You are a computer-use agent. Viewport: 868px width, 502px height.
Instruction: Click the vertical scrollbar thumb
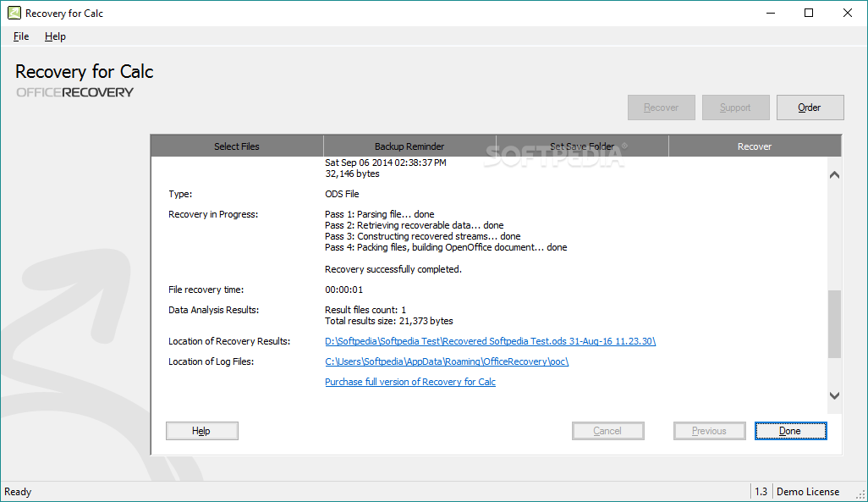click(835, 324)
